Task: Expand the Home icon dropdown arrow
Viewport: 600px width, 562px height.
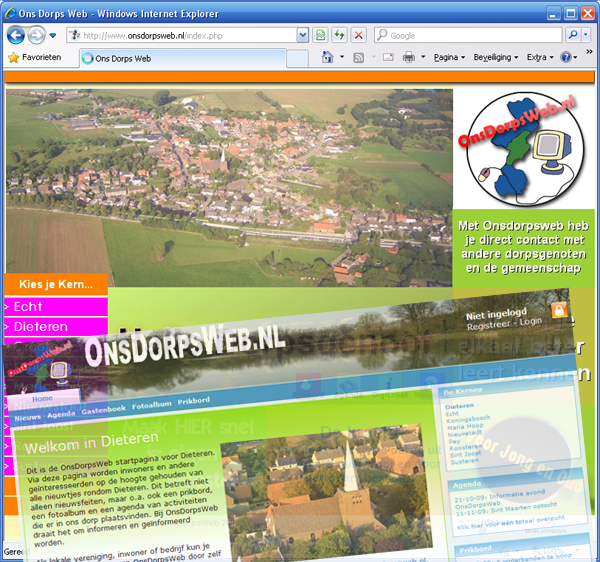Action: point(342,57)
